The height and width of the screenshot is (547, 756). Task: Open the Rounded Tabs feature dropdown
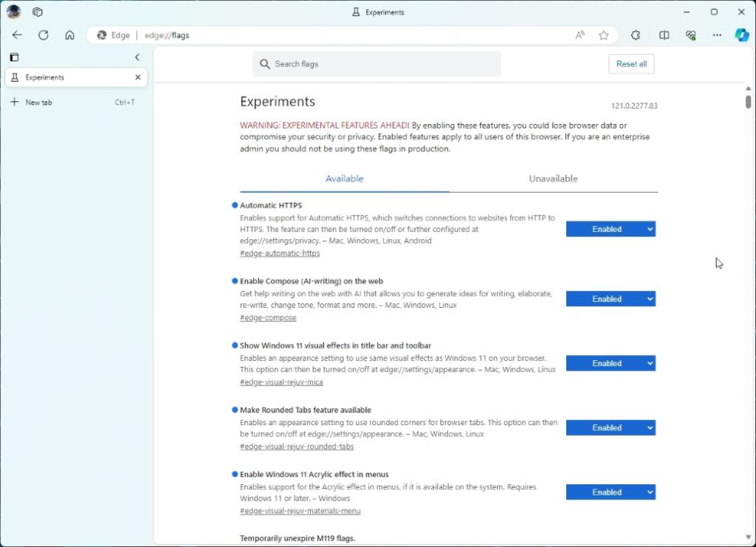click(x=611, y=427)
